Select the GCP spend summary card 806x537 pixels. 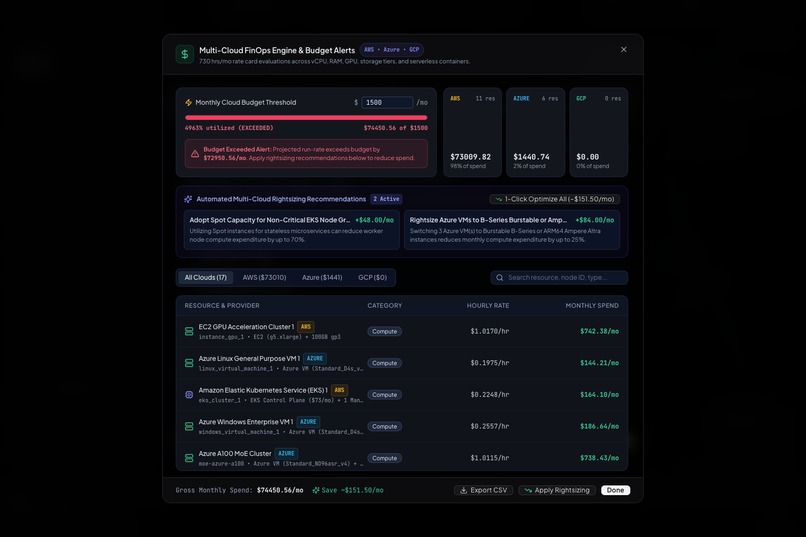(598, 132)
